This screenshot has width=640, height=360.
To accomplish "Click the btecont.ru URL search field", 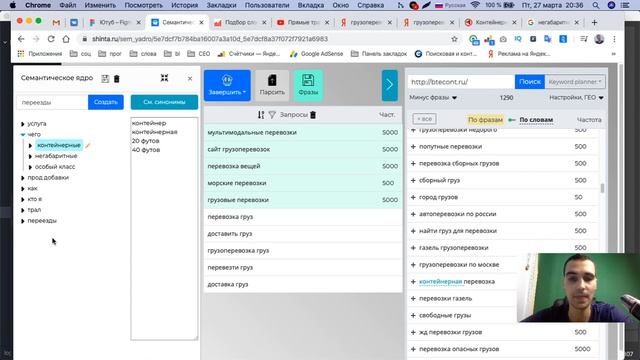I will coord(461,82).
